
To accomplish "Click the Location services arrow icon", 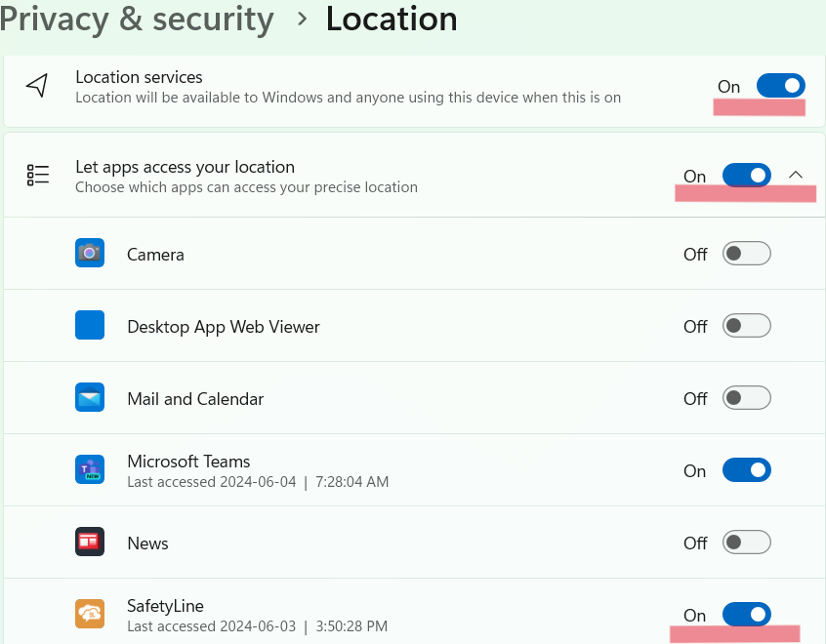I will [37, 86].
